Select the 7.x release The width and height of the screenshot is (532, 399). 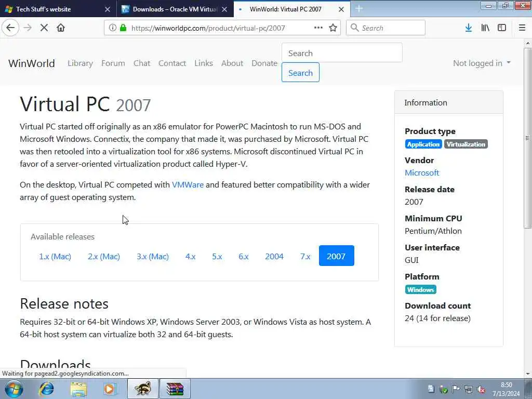point(305,256)
